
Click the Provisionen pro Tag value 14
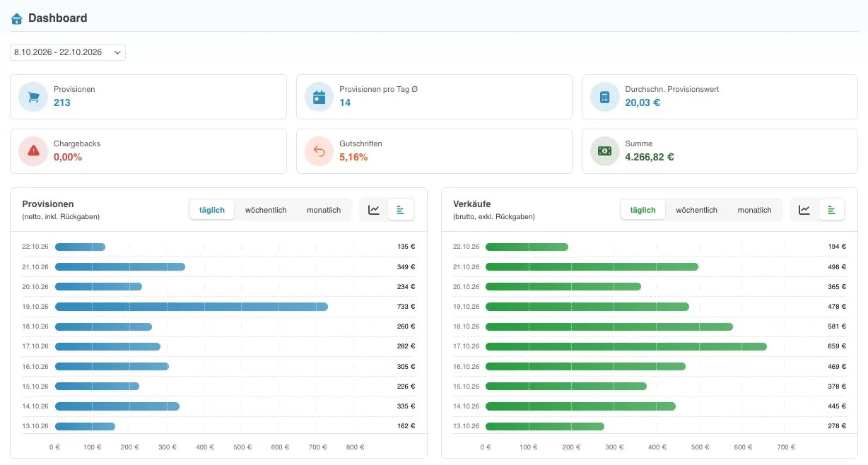(345, 102)
